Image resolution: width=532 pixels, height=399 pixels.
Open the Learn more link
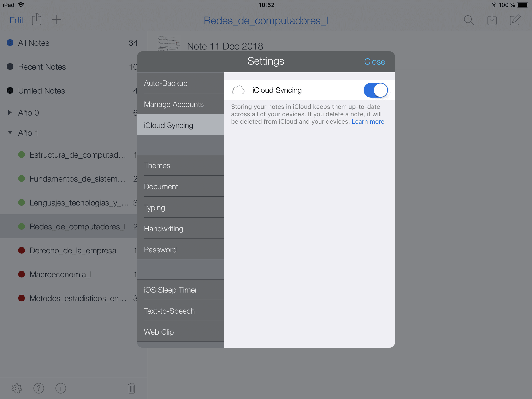coord(368,122)
